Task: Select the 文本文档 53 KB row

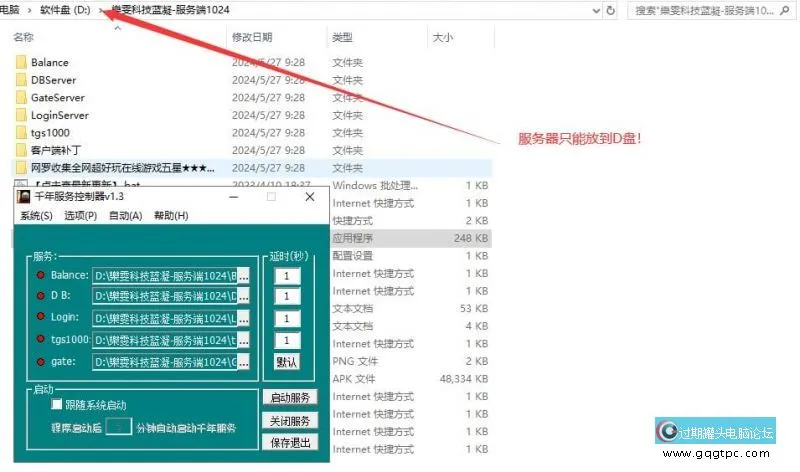Action: [x=411, y=308]
